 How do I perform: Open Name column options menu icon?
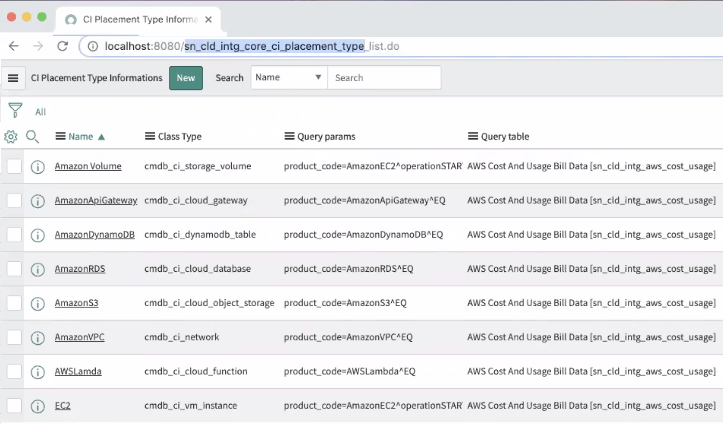coord(60,136)
